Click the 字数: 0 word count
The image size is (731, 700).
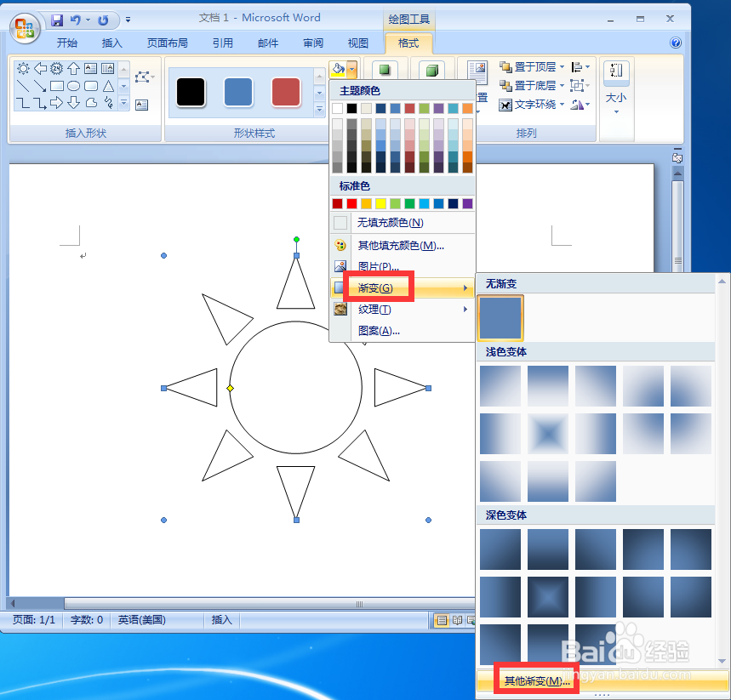pos(87,620)
